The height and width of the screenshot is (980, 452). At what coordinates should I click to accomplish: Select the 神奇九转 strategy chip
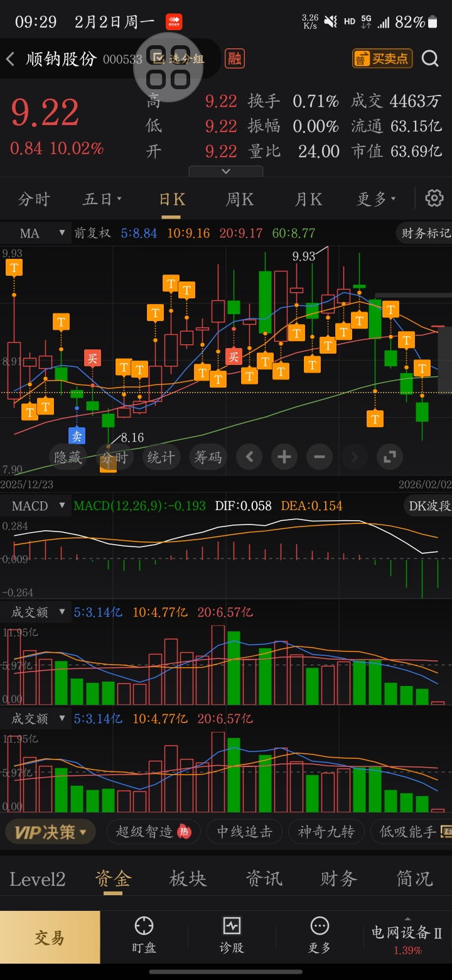pyautogui.click(x=326, y=832)
